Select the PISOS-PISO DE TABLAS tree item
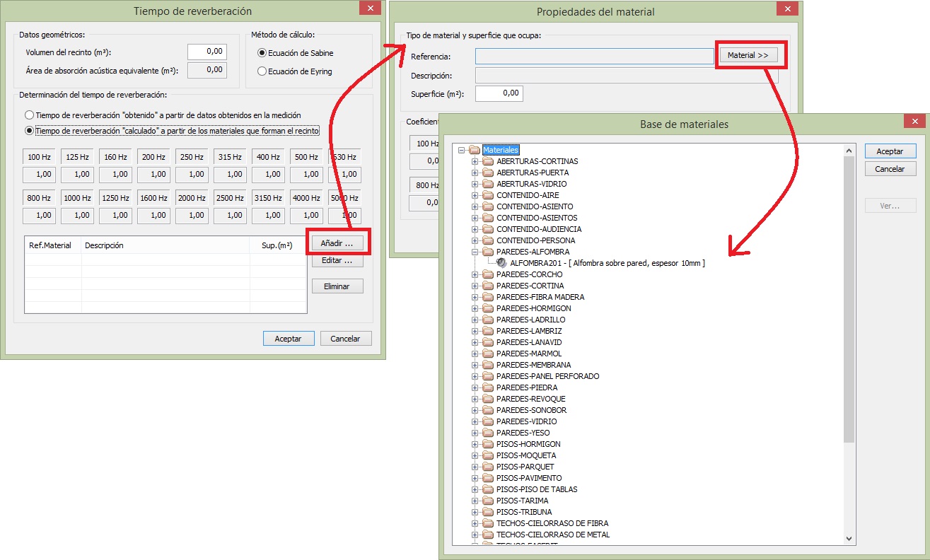 (537, 489)
